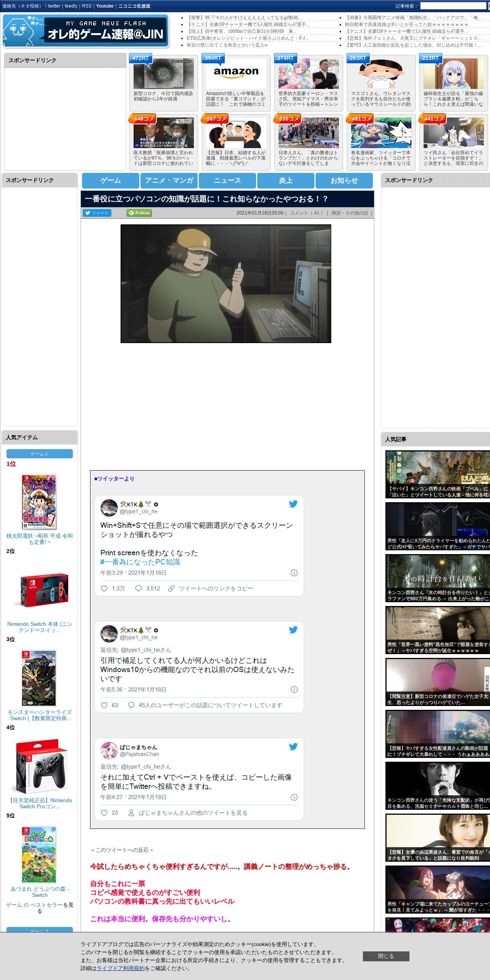Open popular article 世界一黒い塗料 thumbnail

tap(438, 630)
